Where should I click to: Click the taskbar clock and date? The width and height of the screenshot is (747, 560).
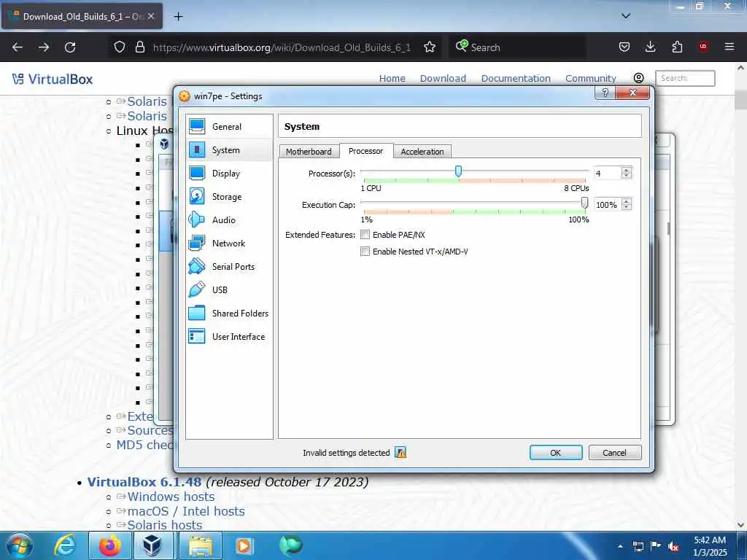pyautogui.click(x=710, y=546)
